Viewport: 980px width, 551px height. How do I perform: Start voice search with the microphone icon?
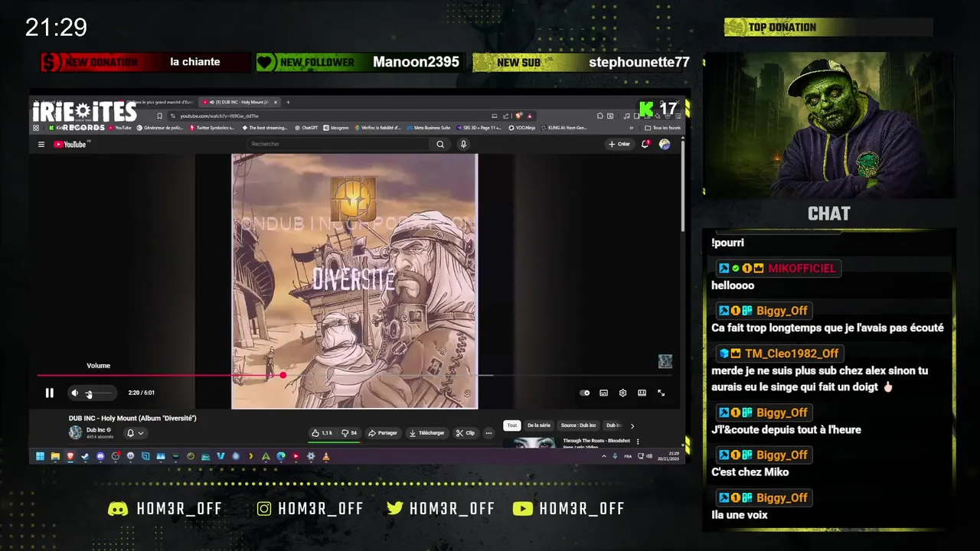click(x=463, y=144)
